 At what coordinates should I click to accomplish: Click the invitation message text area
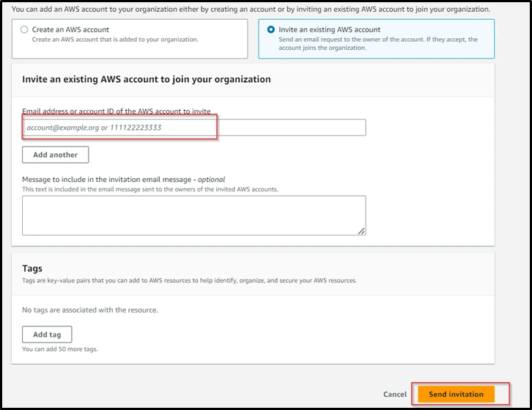194,216
